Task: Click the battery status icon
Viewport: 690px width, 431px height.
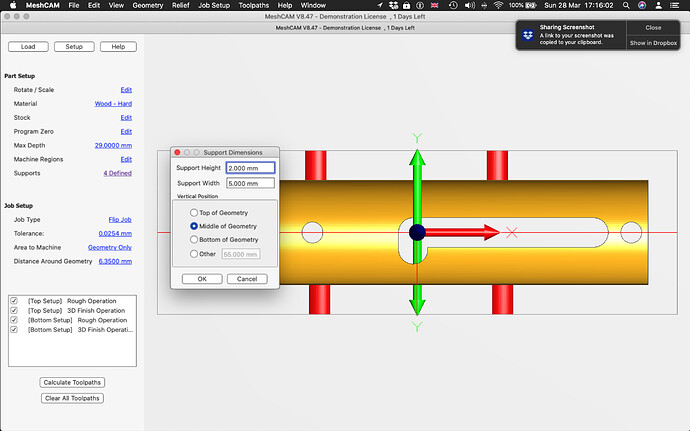Action: coord(531,5)
